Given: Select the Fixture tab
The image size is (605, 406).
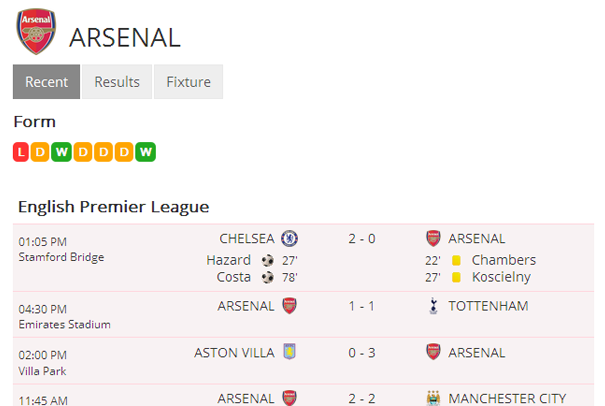Looking at the screenshot, I should coord(188,82).
